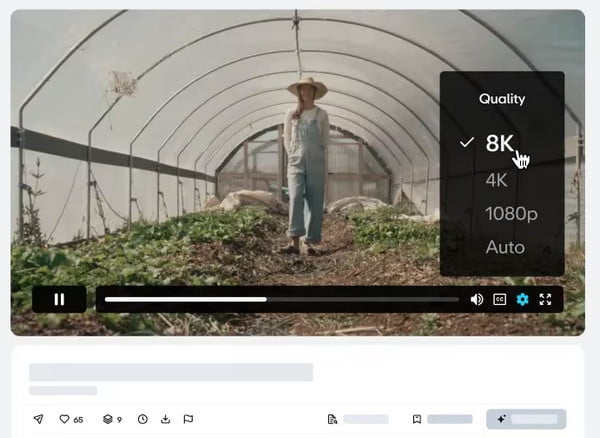Toggle closed captions CC button
The image size is (600, 438).
coord(500,299)
